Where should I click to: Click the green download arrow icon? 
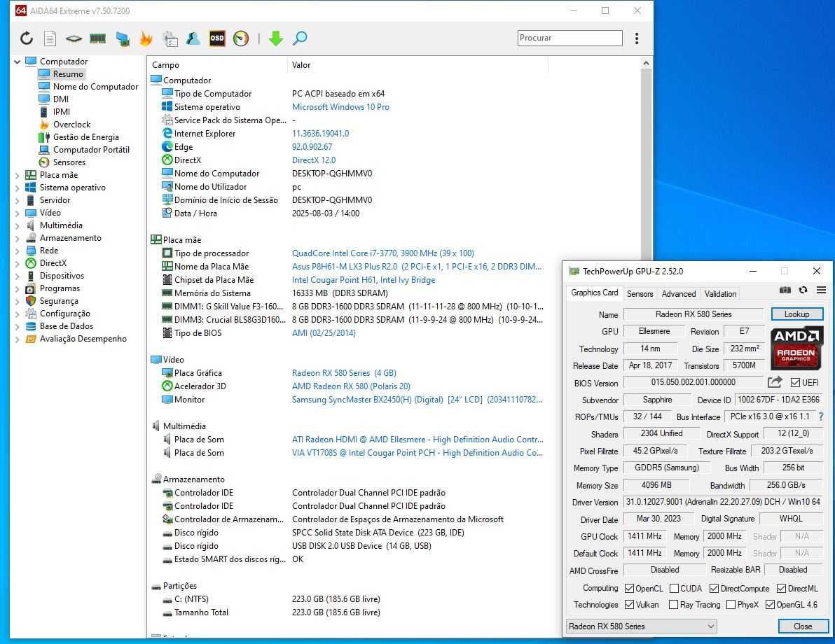click(276, 38)
